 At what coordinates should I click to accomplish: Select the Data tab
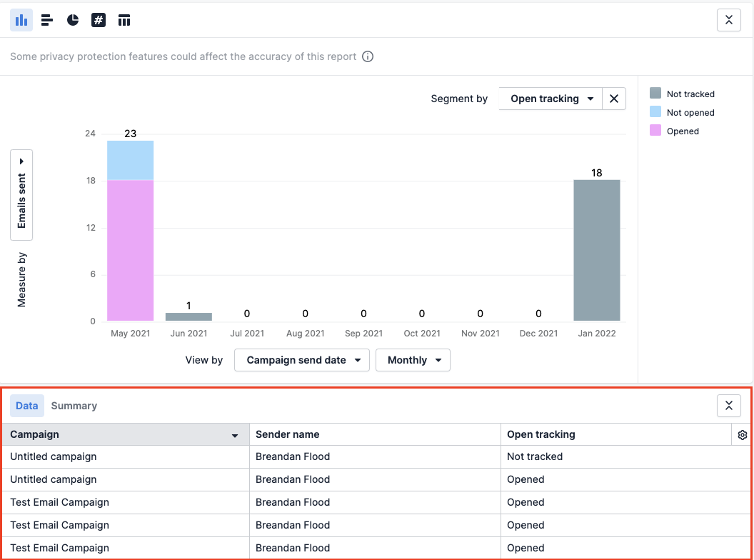[27, 406]
